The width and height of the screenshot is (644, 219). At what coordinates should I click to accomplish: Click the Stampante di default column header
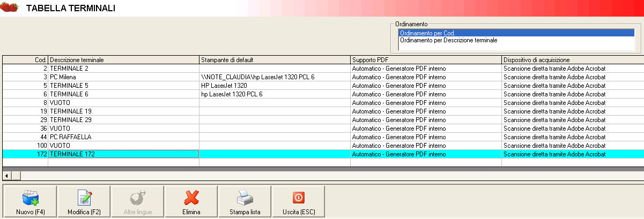(x=275, y=60)
